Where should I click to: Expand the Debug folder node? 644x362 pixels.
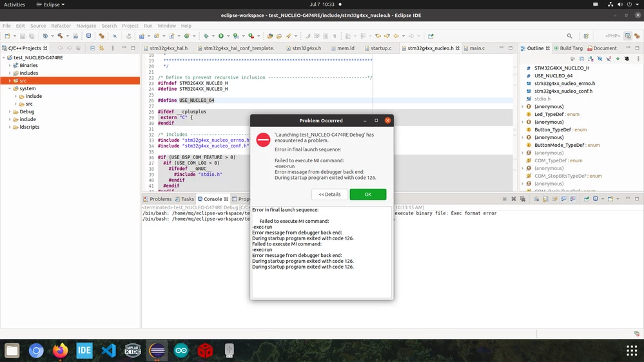pos(10,111)
